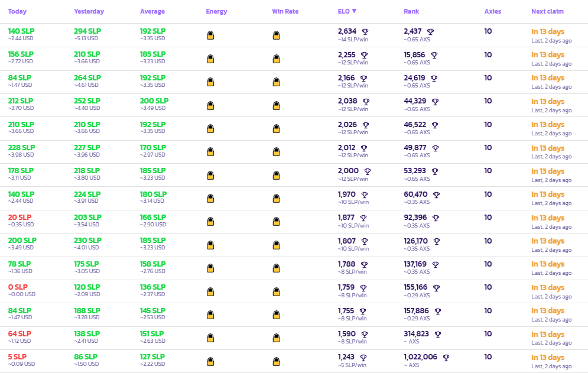Select the red "5 SLP" today value
The height and width of the screenshot is (373, 588).
click(x=17, y=357)
